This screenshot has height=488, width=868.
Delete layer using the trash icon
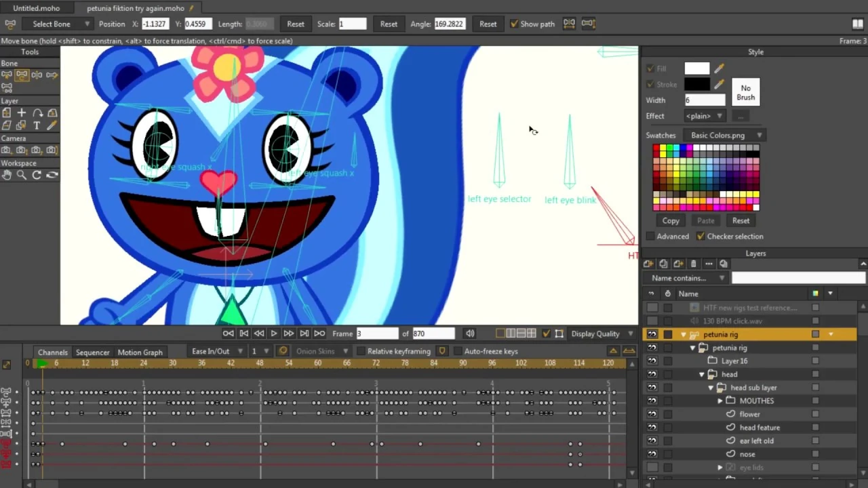tap(693, 264)
